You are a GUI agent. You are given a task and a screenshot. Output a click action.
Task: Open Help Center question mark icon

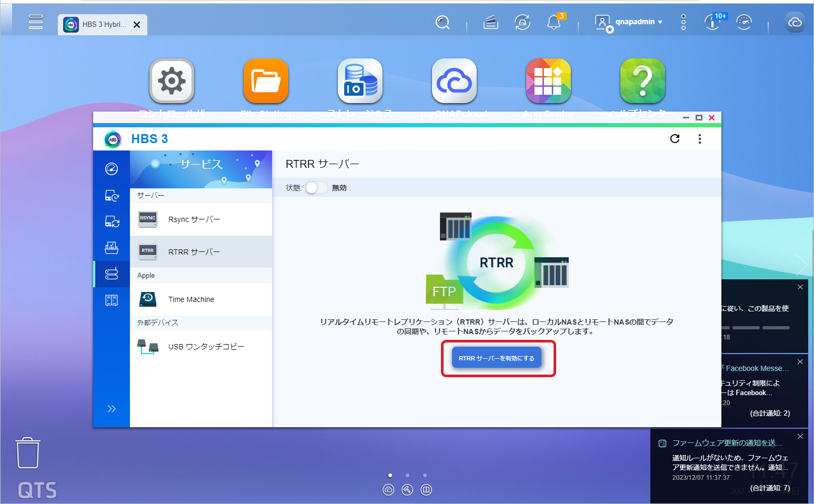point(642,81)
